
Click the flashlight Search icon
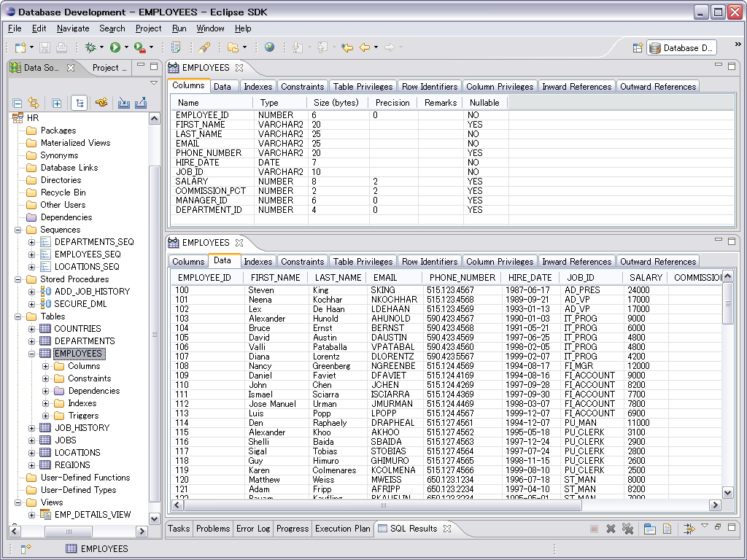[204, 47]
